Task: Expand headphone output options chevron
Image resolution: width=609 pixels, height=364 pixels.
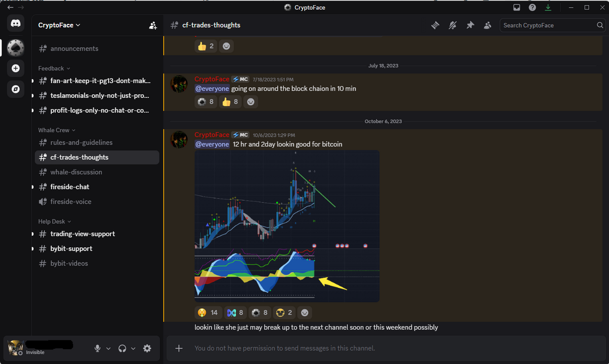Action: click(133, 349)
